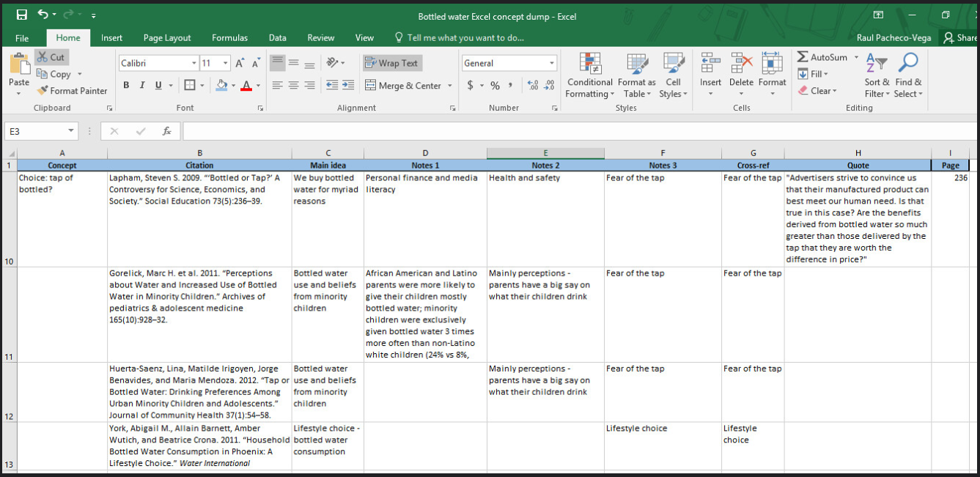Click the Sort & Filter icon
This screenshot has height=477, width=980.
coord(876,63)
